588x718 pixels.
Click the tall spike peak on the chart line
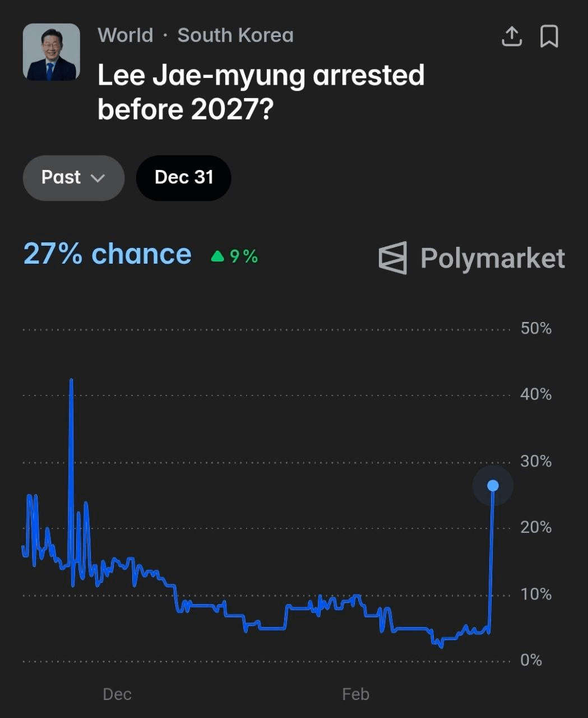coord(71,381)
